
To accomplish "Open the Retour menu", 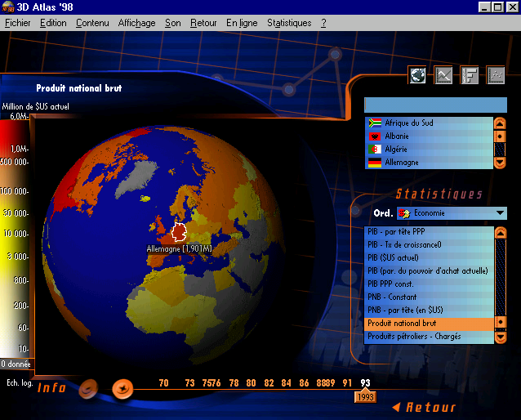I will point(203,23).
